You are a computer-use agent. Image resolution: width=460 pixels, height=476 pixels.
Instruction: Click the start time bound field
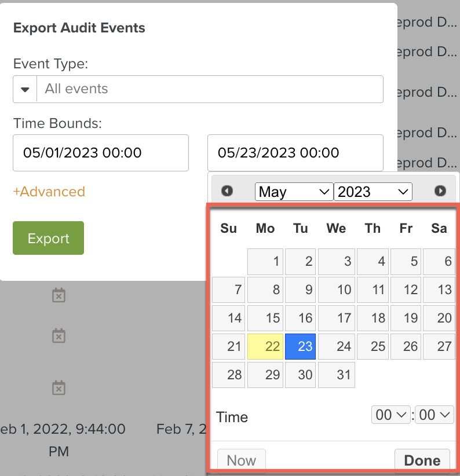point(101,153)
